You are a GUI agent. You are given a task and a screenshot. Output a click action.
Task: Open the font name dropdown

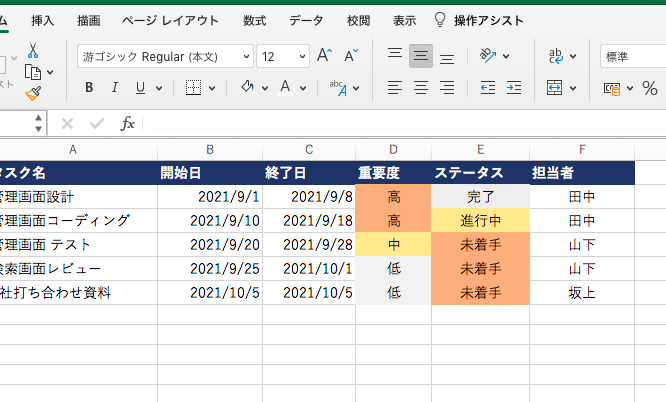[x=246, y=56]
